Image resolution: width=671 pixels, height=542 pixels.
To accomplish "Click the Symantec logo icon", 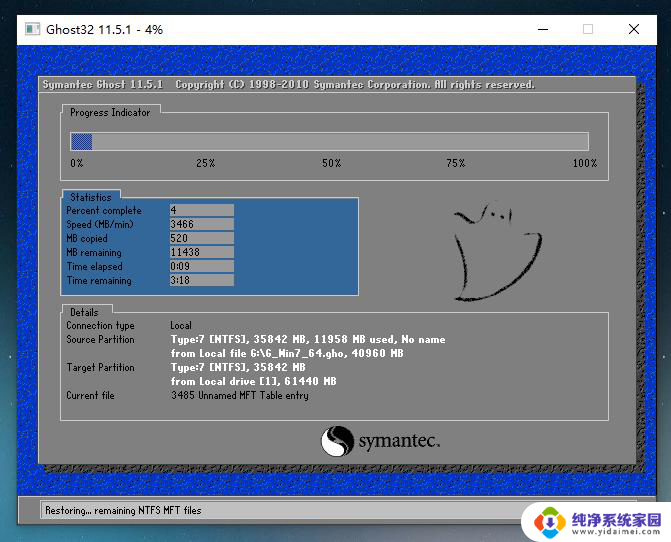I will tap(337, 441).
